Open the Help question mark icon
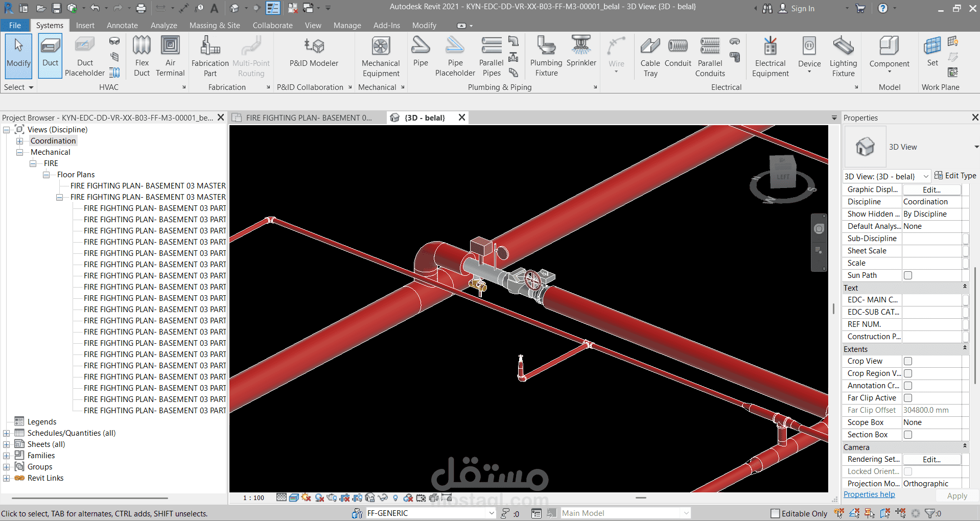980x521 pixels. point(882,8)
